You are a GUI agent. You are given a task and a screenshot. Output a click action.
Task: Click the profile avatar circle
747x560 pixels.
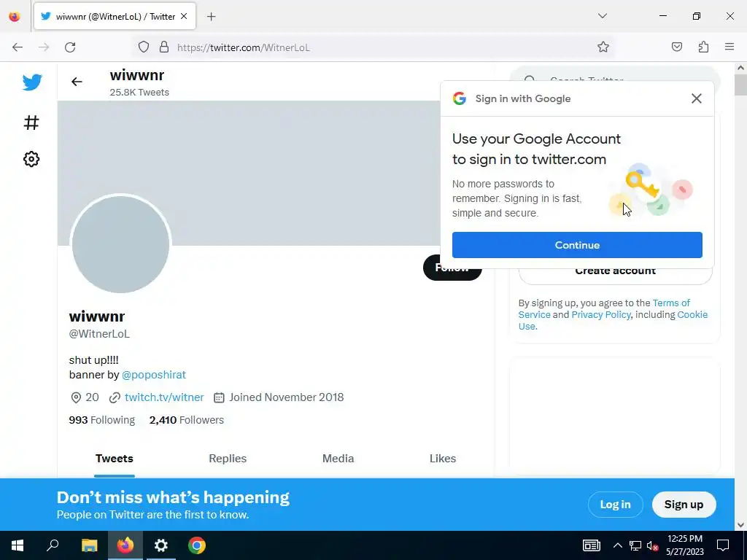(120, 244)
